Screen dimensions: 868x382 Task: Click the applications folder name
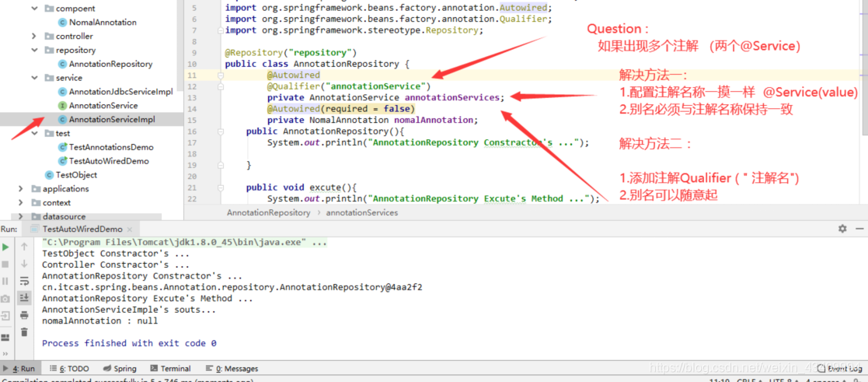65,188
